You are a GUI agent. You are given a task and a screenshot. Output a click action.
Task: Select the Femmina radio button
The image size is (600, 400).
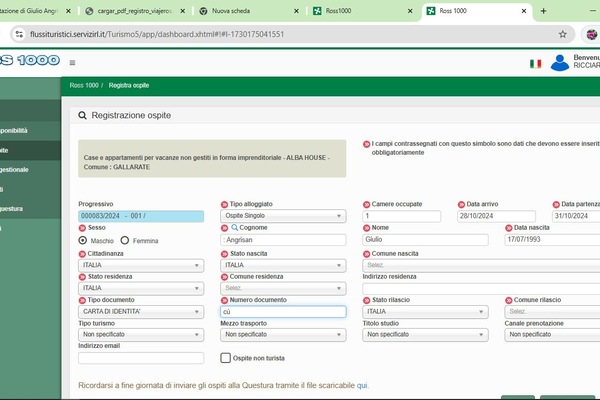click(x=125, y=240)
